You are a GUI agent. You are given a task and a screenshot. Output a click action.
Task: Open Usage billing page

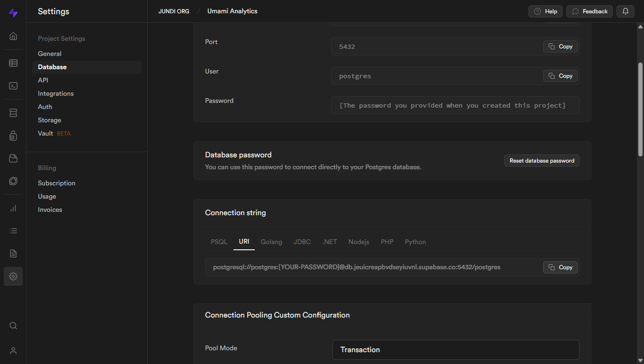click(47, 196)
